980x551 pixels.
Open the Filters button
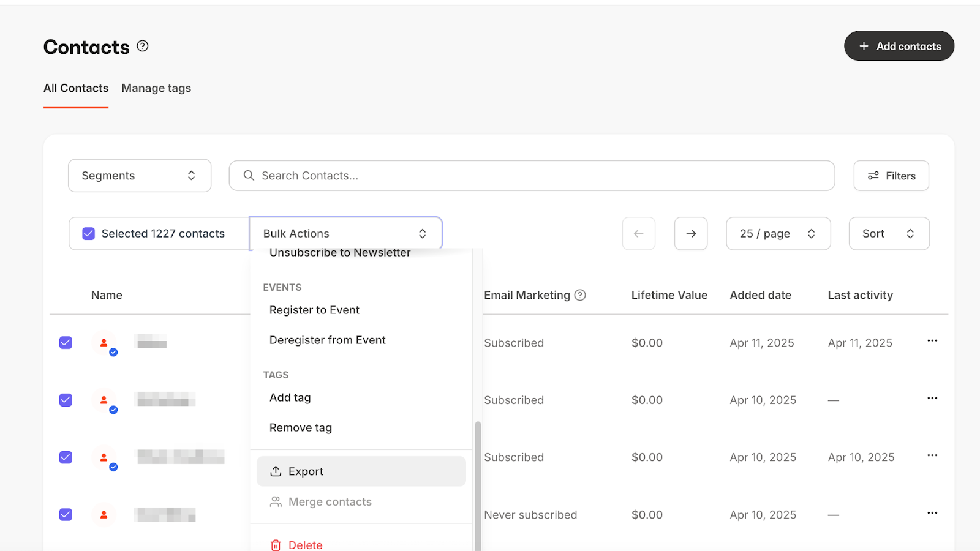point(891,176)
